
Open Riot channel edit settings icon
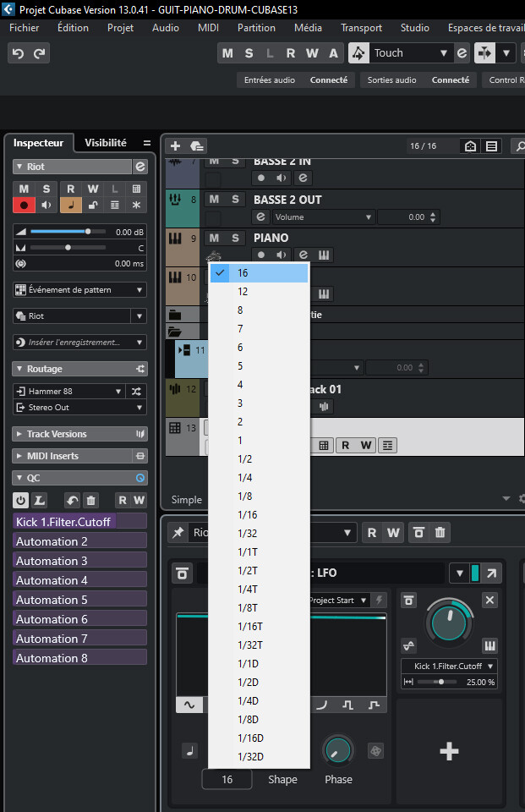click(x=140, y=167)
